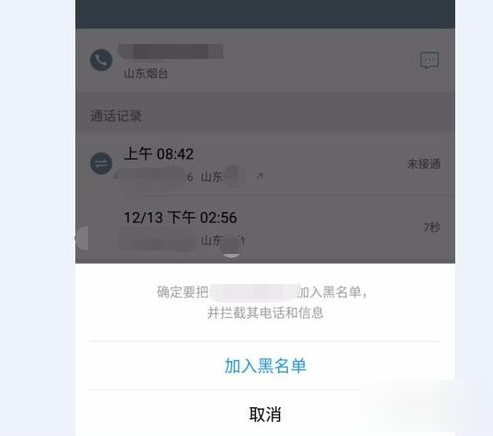Click the half-hidden circle icon beside 12/13 entry
493x436 pixels.
[x=82, y=238]
